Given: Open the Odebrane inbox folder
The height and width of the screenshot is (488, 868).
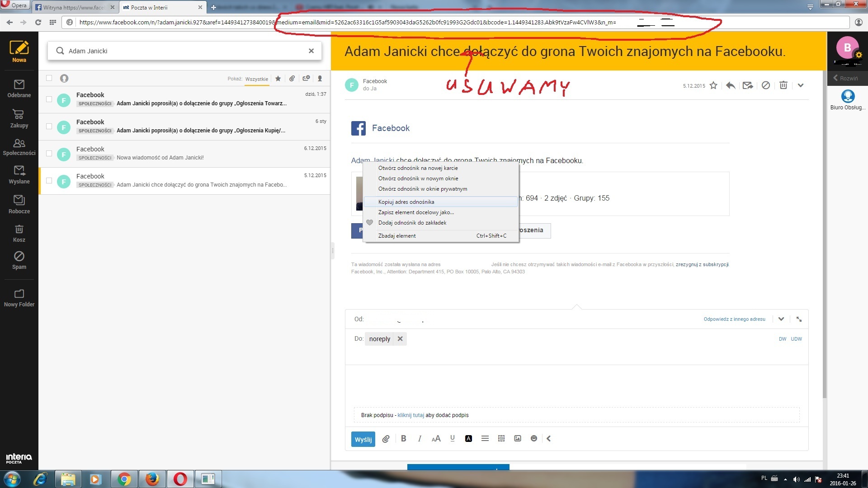Looking at the screenshot, I should [x=19, y=89].
